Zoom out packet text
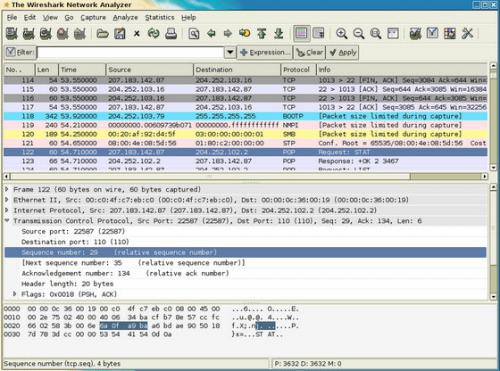500x371 pixels. 359,34
